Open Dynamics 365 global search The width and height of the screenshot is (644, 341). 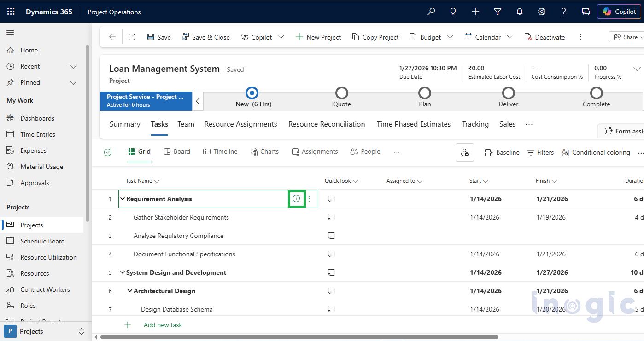pyautogui.click(x=431, y=12)
